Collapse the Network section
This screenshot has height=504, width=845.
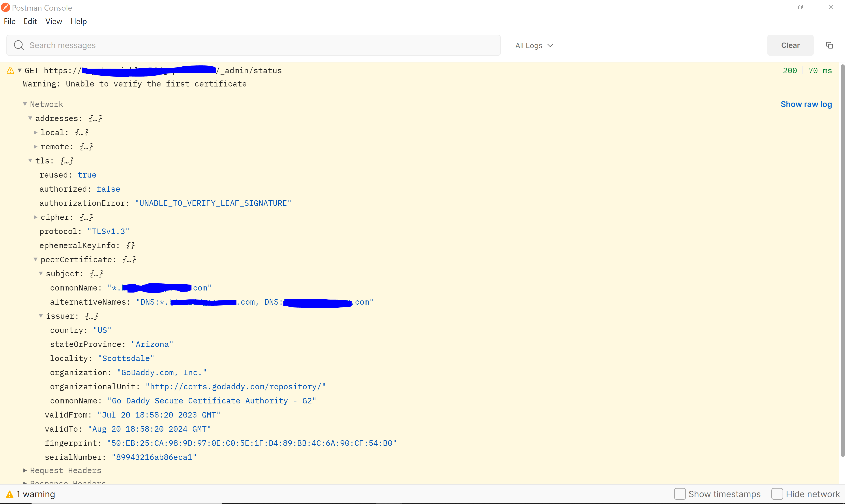point(25,104)
